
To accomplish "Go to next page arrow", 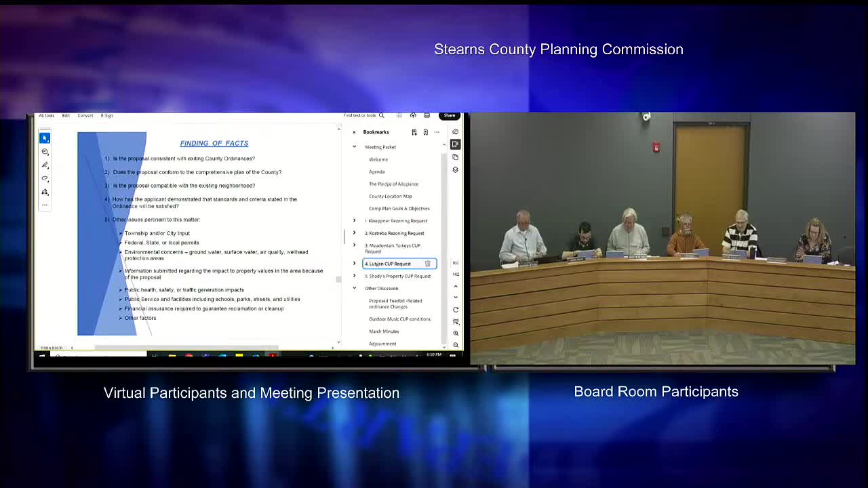I will point(456,298).
